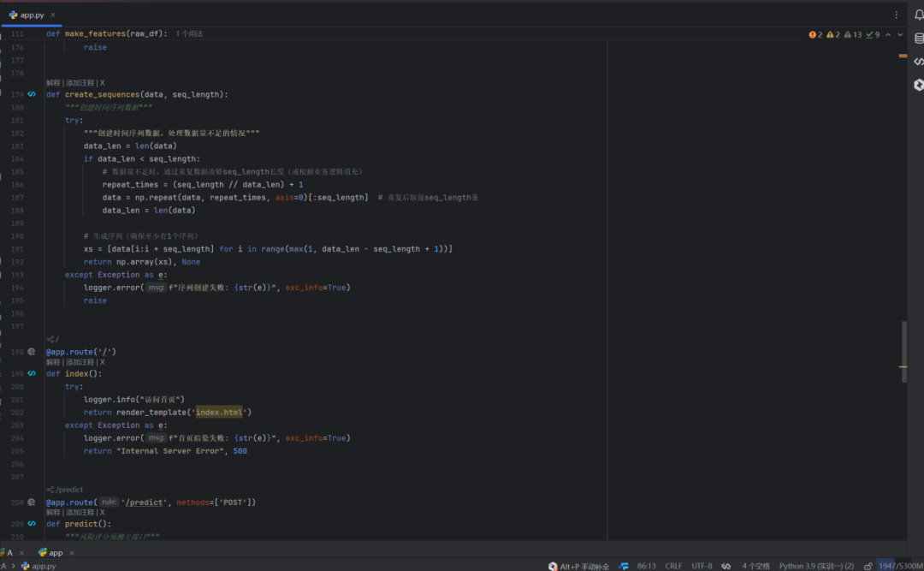924x571 pixels.
Task: Click the gutter icon beside def predict
Action: pos(32,523)
